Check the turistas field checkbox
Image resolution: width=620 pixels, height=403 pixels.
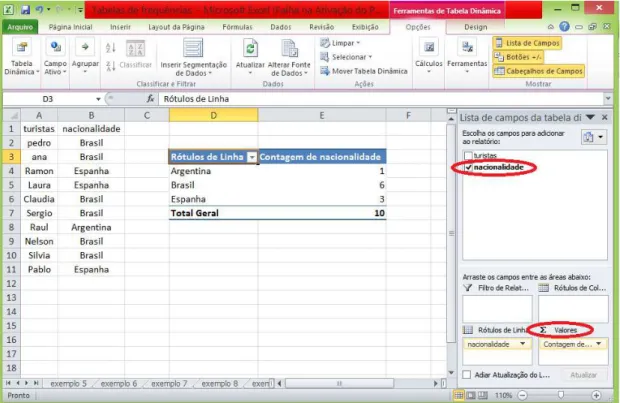pos(468,155)
